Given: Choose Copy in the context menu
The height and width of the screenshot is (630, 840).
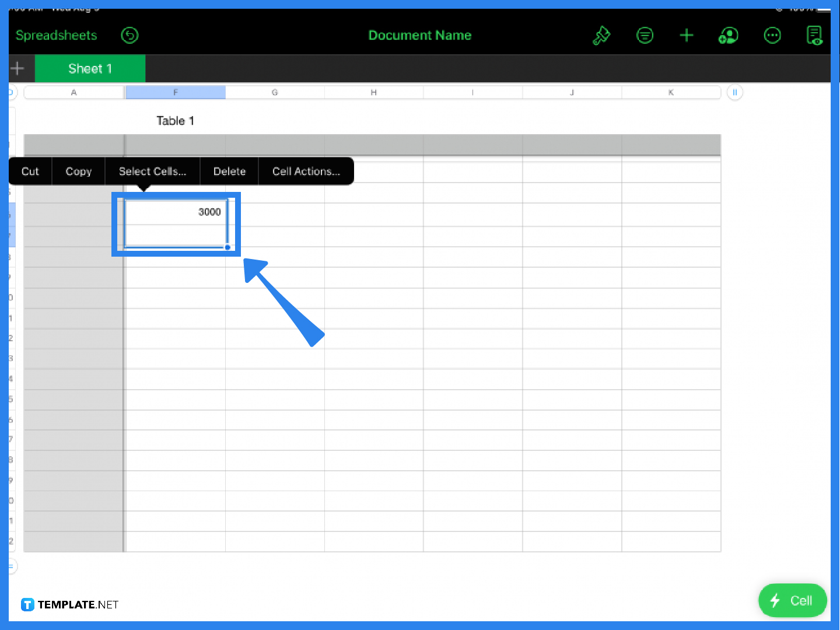Looking at the screenshot, I should coord(78,171).
